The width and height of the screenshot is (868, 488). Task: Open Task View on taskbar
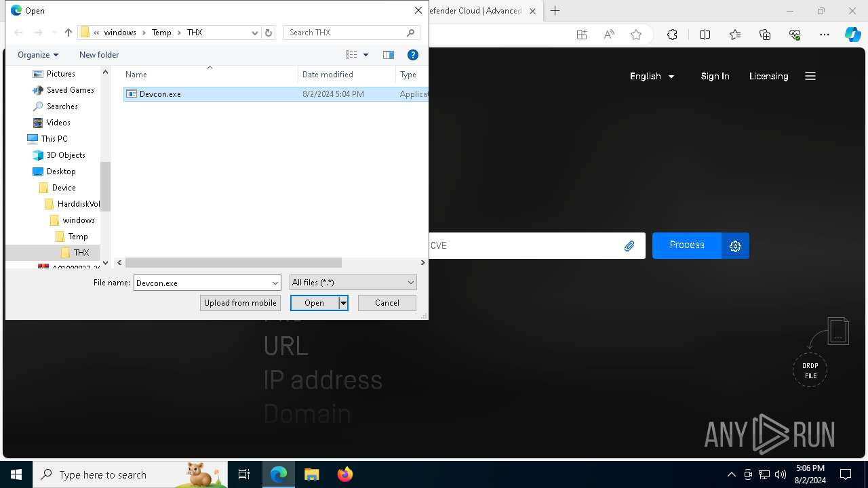tap(244, 474)
